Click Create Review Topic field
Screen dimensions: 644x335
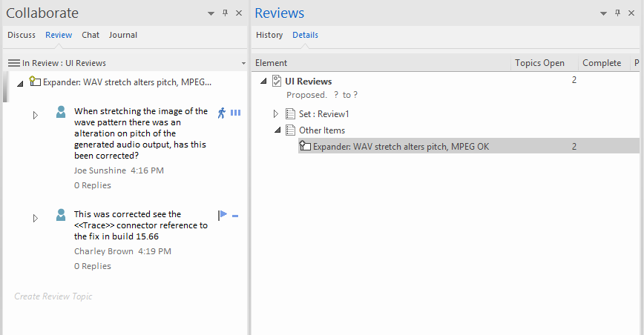coord(53,296)
